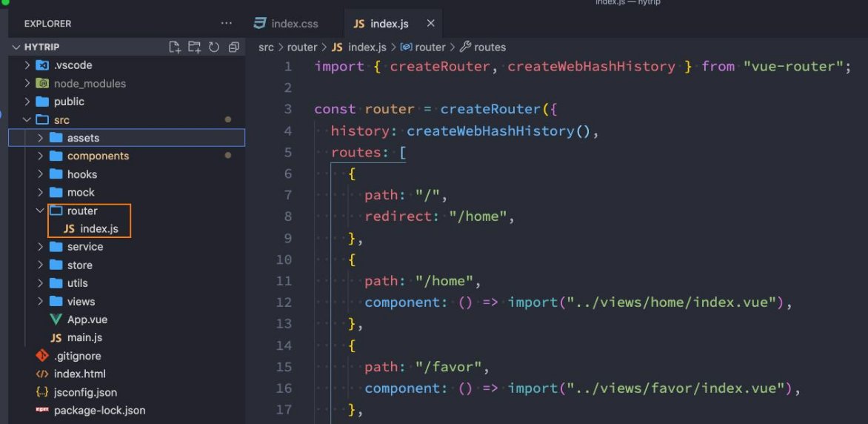Collapse the src folder chevron

[27, 120]
